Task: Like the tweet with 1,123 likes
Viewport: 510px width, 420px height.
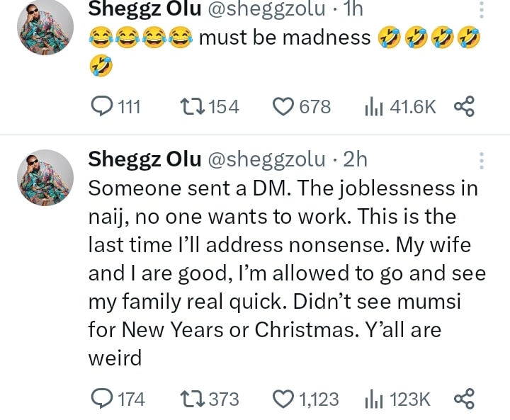Action: (284, 399)
